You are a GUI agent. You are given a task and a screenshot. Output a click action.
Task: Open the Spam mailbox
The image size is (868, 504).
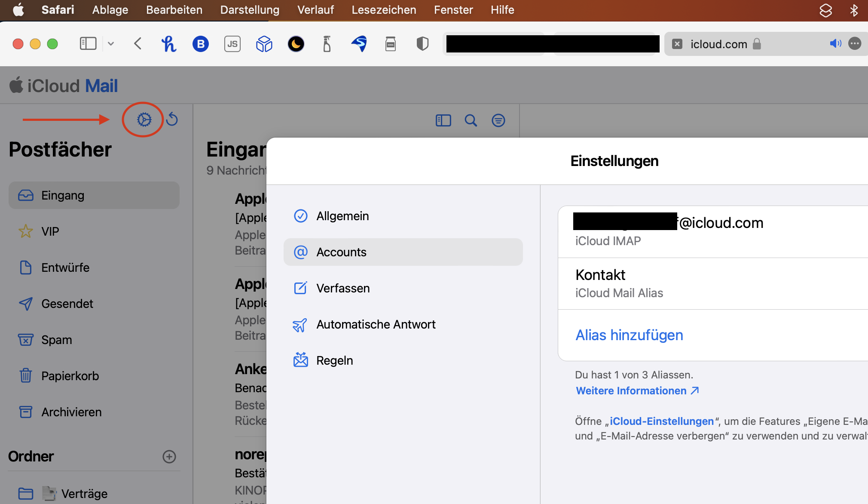(x=56, y=340)
